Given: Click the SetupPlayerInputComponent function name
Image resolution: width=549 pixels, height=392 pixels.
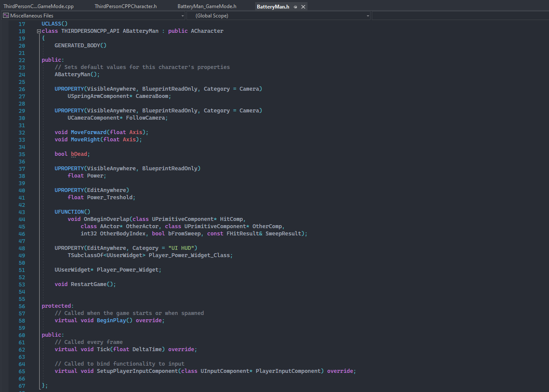Looking at the screenshot, I should [x=137, y=371].
